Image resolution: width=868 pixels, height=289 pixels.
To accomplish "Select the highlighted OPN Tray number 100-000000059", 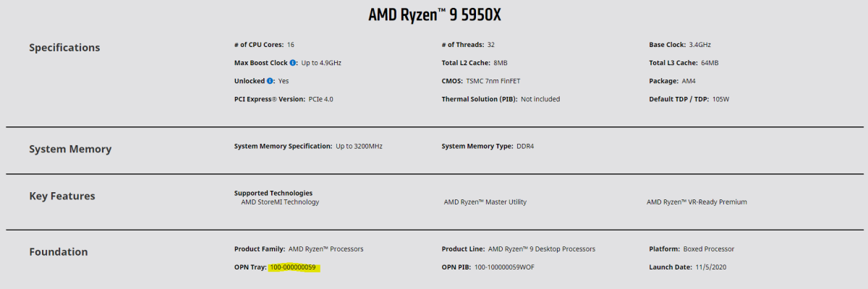I will point(292,267).
